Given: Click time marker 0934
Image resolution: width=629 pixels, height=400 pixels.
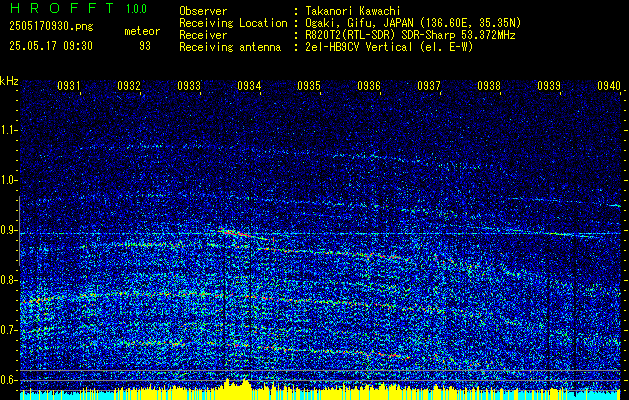Looking at the screenshot, I should point(249,85).
